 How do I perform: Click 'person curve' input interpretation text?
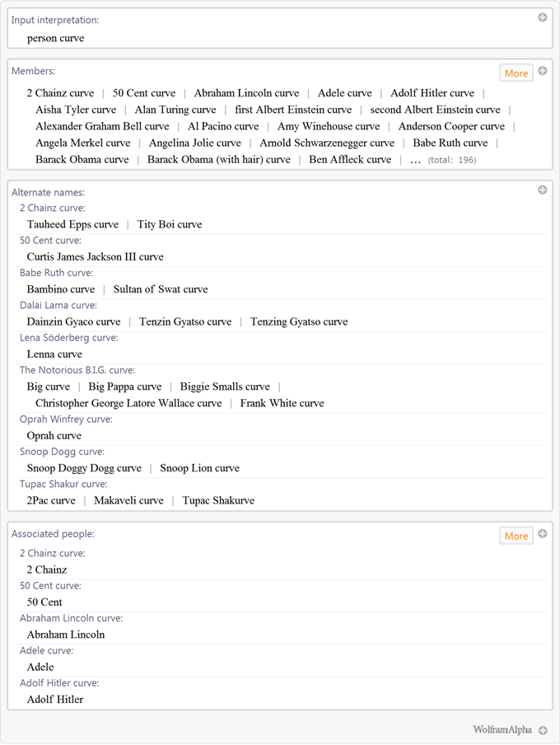(x=55, y=39)
